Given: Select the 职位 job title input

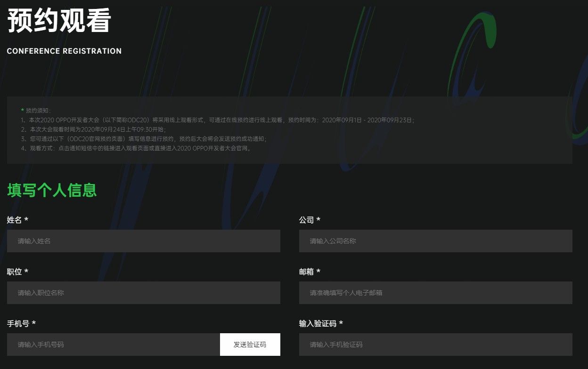Looking at the screenshot, I should click(144, 293).
